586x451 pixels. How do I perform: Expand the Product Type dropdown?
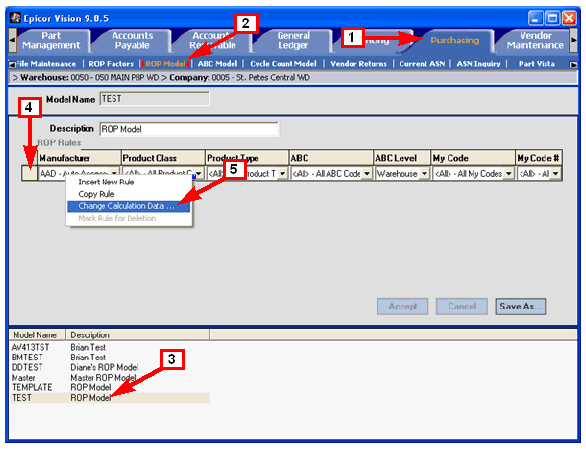click(283, 173)
